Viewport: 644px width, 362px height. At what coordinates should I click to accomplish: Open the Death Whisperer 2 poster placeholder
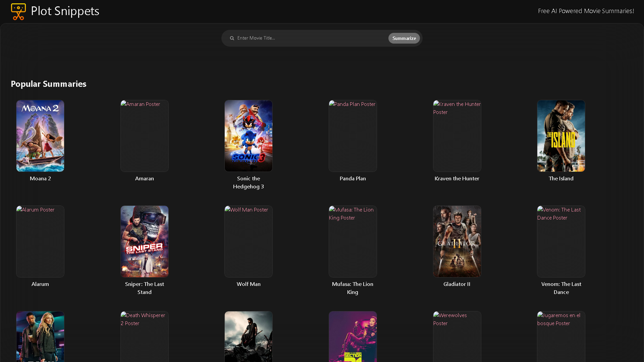145,337
